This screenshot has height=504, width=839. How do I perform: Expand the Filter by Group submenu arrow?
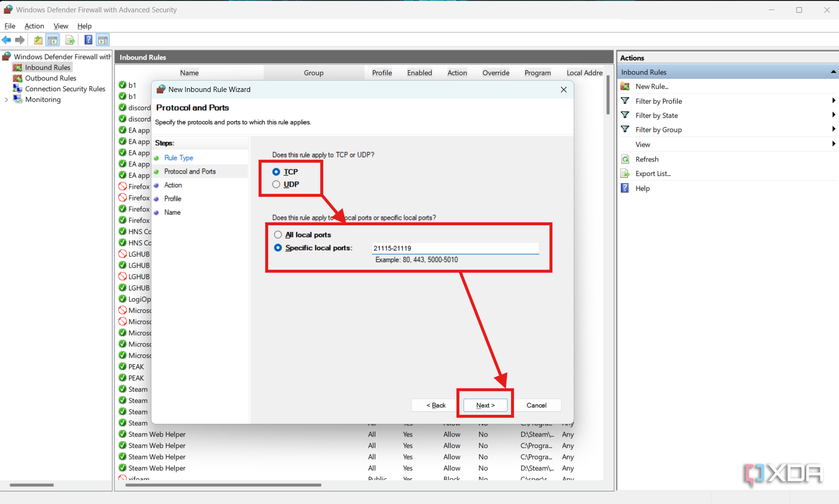tap(833, 129)
